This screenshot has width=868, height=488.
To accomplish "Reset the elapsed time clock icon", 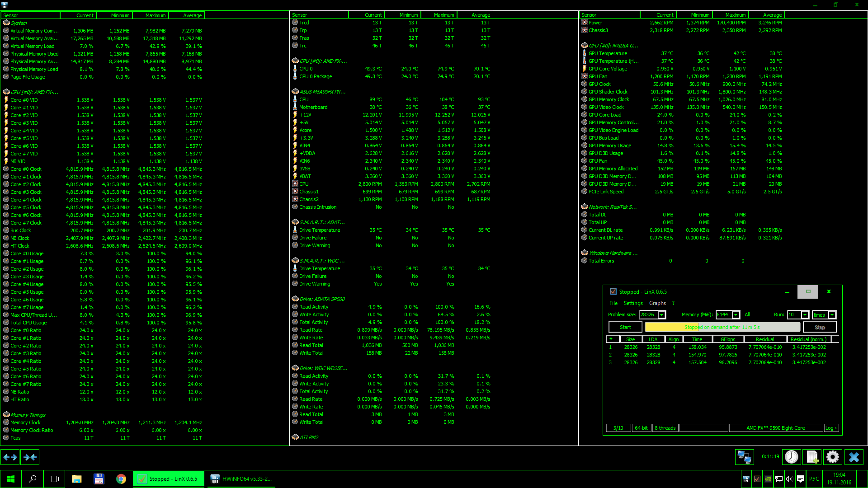I will pyautogui.click(x=792, y=457).
